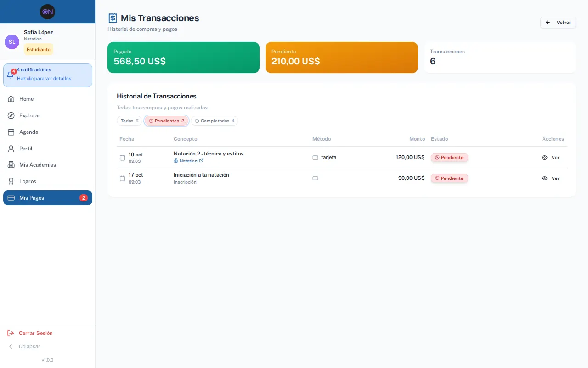Open the Explorar compass item
Screen dimensions: 588x368
pos(48,115)
